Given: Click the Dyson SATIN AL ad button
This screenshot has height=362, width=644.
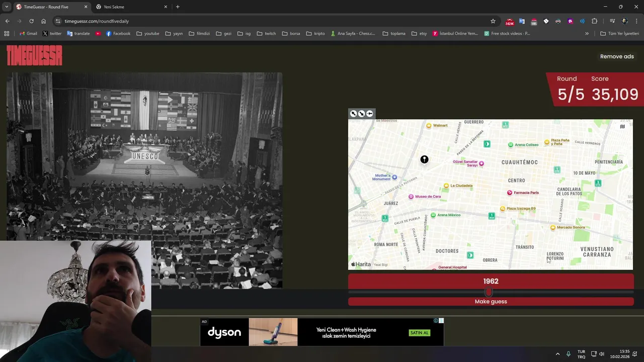Looking at the screenshot, I should coord(419,332).
